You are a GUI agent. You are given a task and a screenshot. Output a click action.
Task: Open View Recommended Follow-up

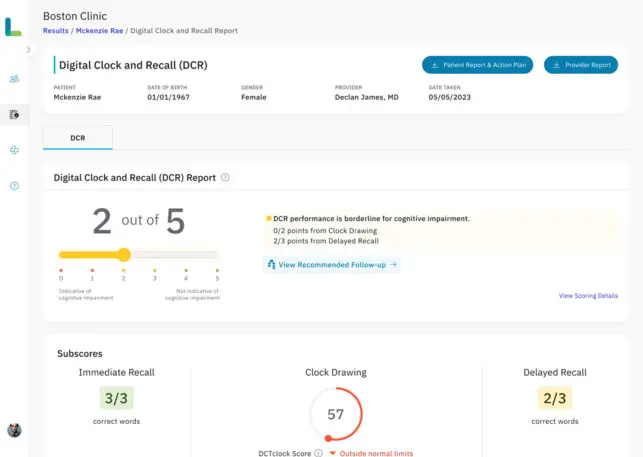tap(332, 265)
